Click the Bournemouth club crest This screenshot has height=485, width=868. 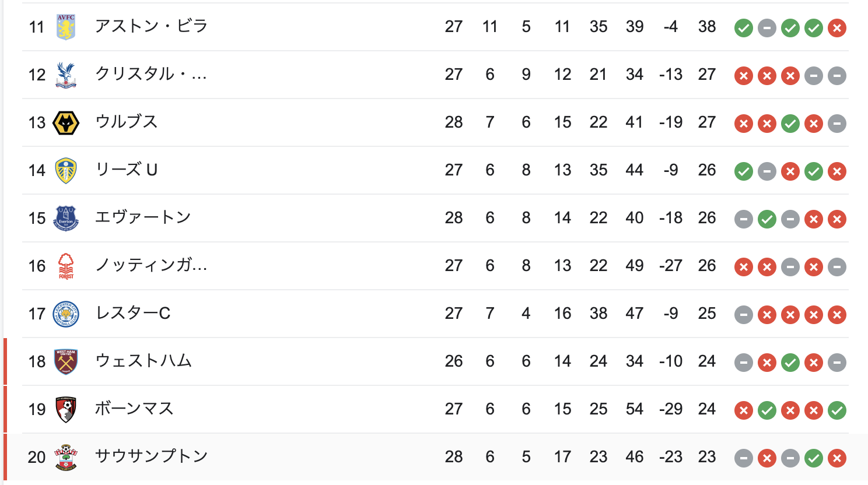[66, 409]
